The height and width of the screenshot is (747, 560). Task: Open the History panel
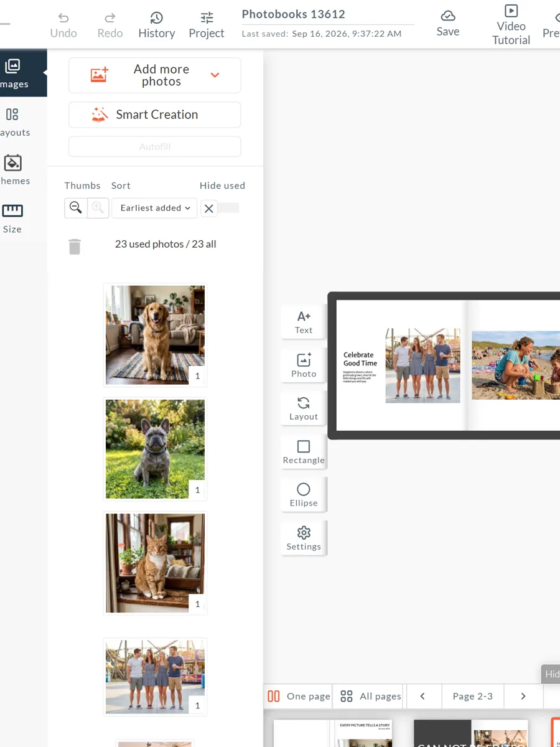[157, 25]
